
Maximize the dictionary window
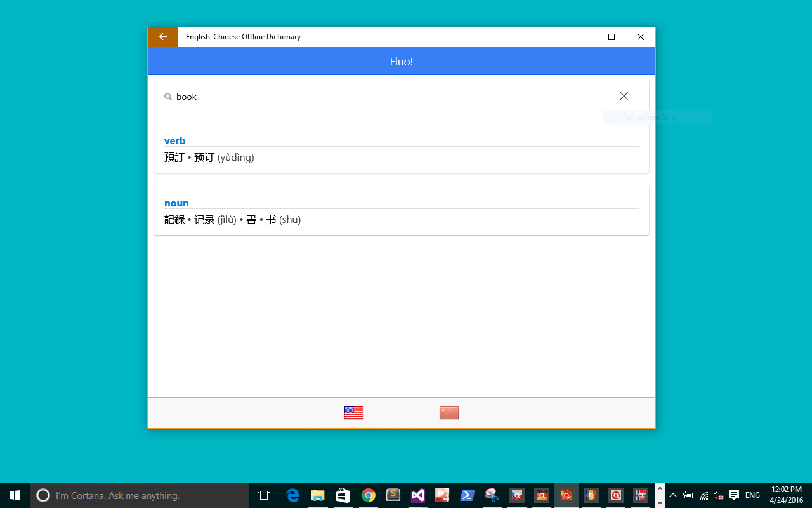tap(612, 37)
